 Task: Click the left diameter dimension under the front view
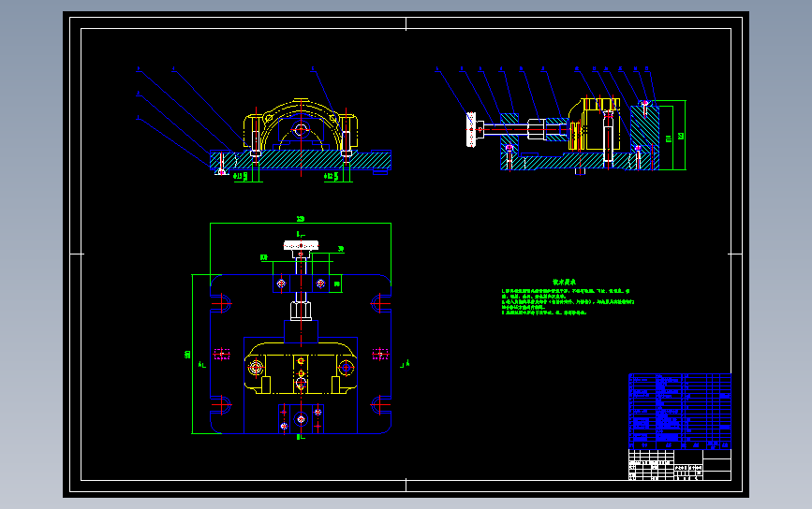pyautogui.click(x=241, y=177)
